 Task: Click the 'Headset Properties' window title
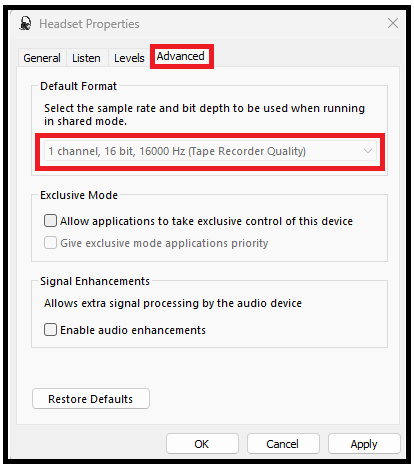tap(89, 24)
